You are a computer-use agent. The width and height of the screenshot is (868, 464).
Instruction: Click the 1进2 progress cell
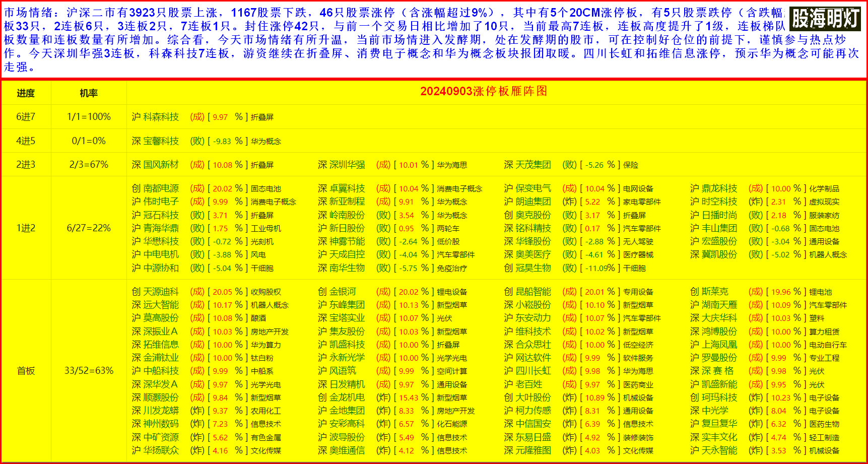click(x=26, y=228)
